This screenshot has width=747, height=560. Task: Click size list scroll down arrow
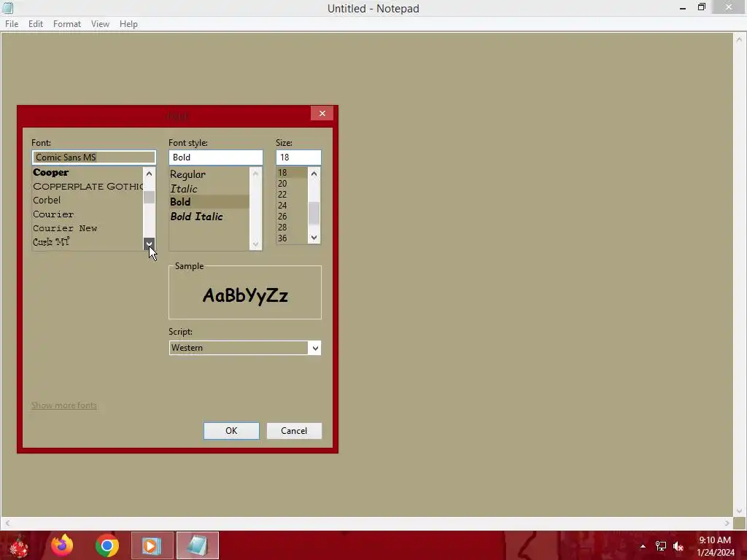[x=314, y=237]
